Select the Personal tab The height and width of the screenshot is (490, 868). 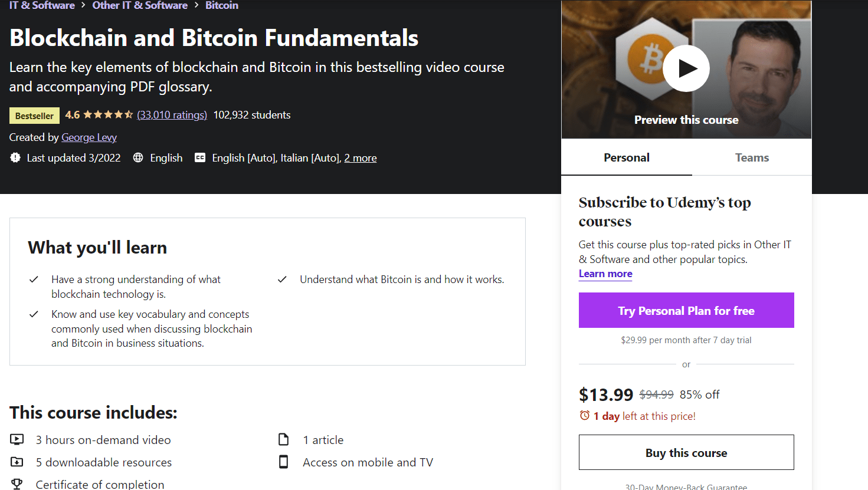(x=626, y=157)
